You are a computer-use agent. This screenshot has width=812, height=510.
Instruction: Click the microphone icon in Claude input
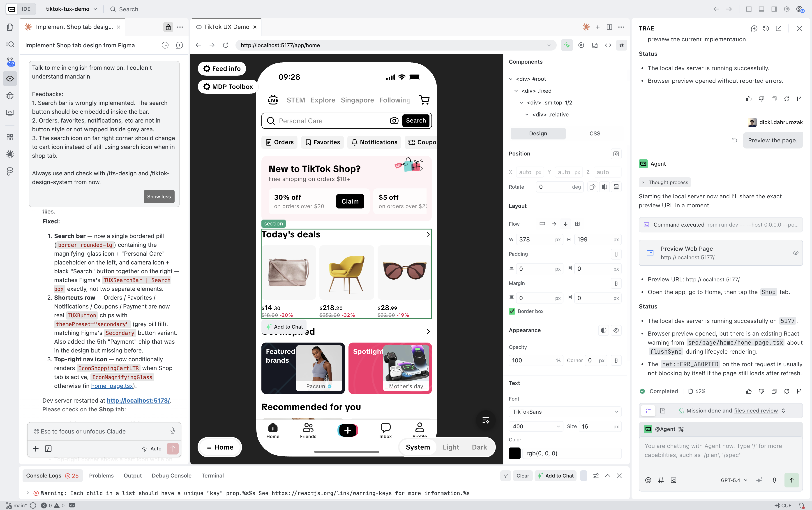(173, 431)
